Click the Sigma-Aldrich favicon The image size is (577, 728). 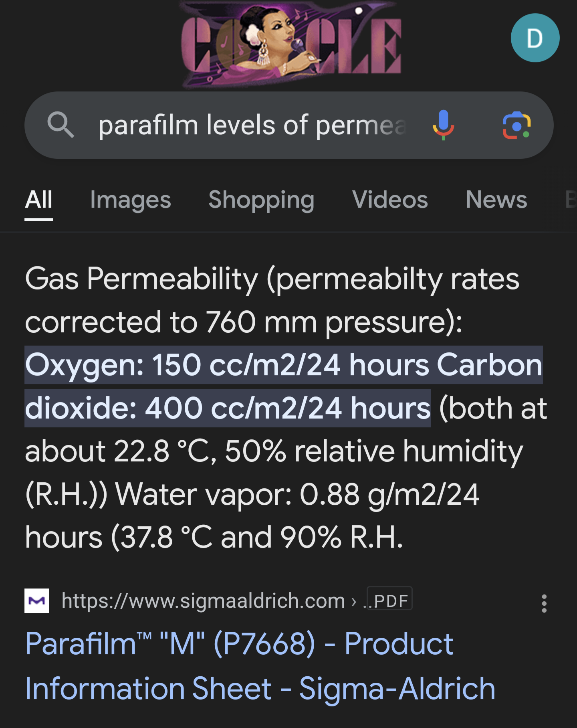[37, 601]
